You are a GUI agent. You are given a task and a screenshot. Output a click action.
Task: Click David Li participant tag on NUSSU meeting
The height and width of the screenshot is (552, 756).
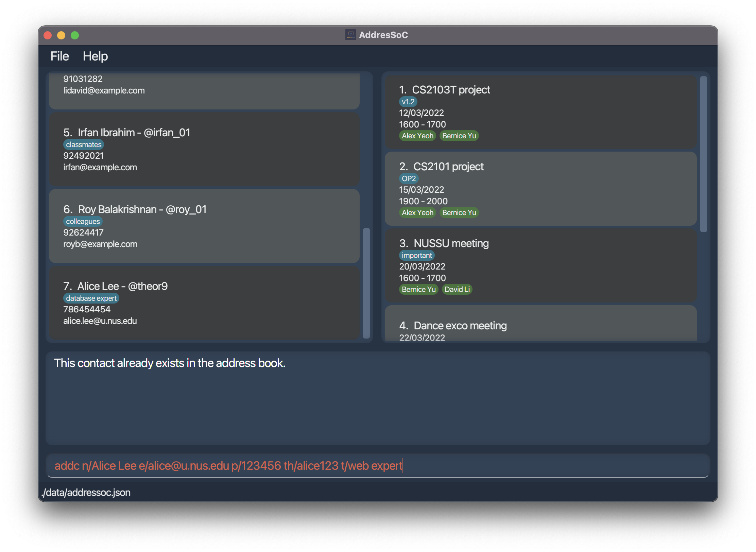(x=457, y=289)
